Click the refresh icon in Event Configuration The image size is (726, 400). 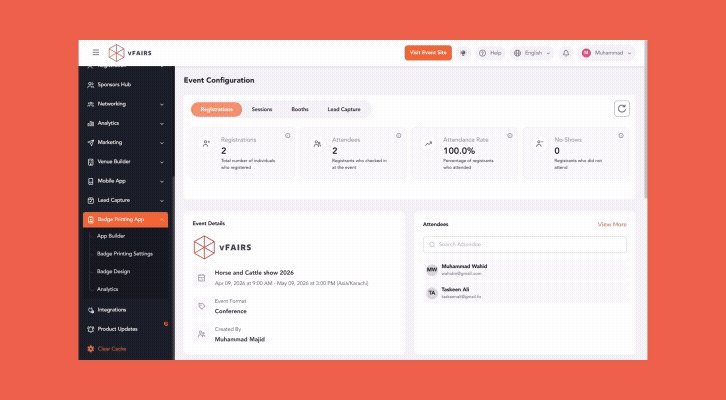[621, 109]
